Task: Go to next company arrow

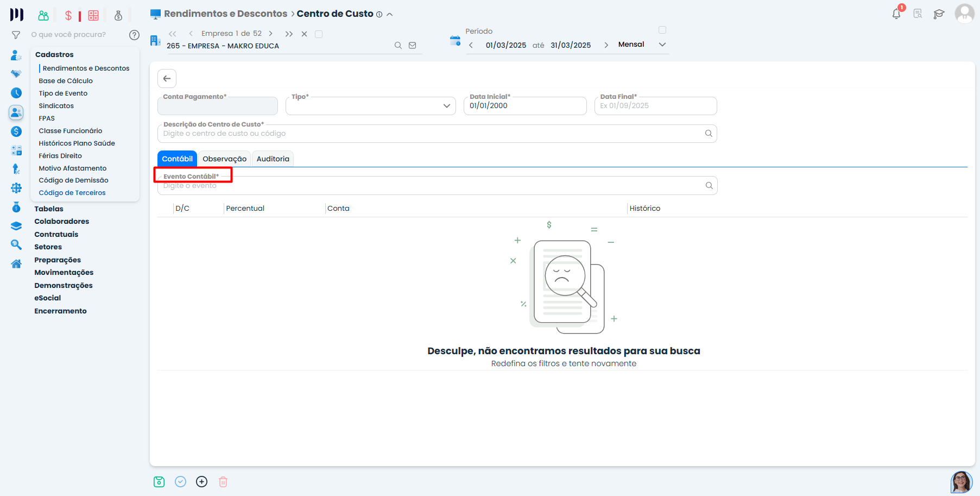Action: (x=270, y=34)
